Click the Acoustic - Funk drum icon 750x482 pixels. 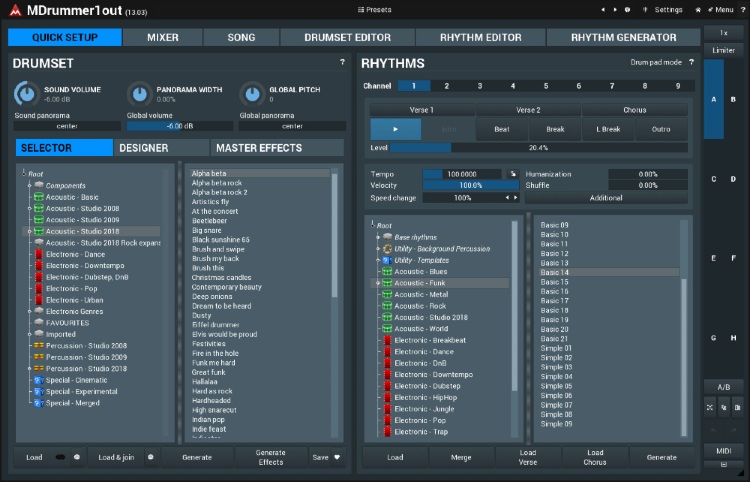pyautogui.click(x=386, y=283)
